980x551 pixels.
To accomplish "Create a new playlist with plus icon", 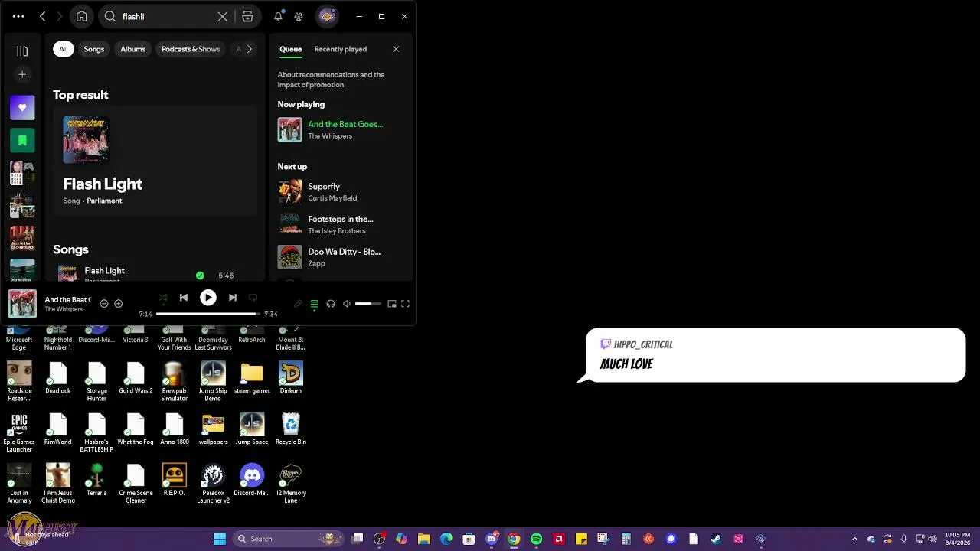I will pyautogui.click(x=22, y=75).
